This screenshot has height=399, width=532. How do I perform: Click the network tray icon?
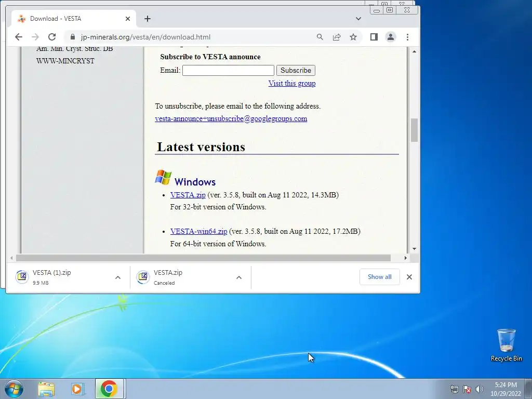click(x=454, y=389)
